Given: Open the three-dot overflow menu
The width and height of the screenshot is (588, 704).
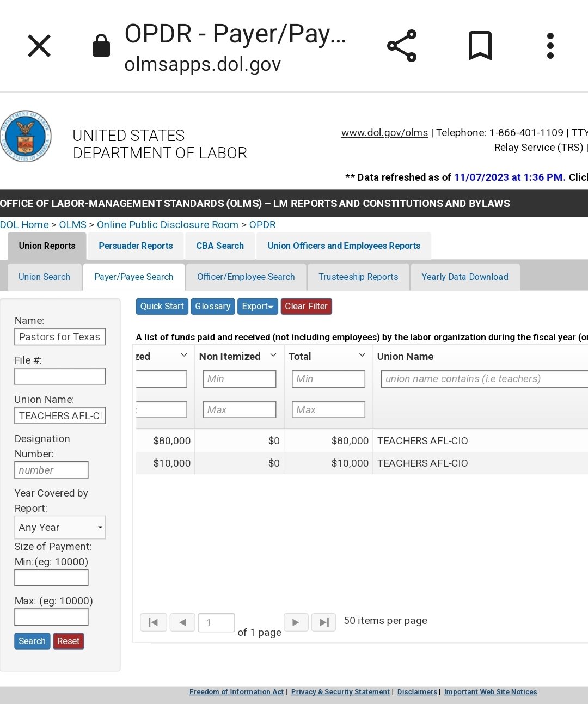Looking at the screenshot, I should tap(550, 46).
